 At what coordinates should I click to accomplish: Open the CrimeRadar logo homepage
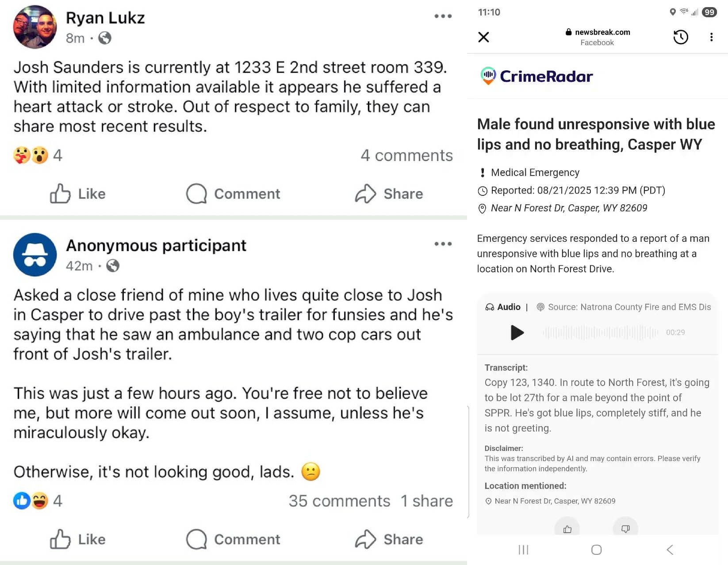click(x=536, y=76)
